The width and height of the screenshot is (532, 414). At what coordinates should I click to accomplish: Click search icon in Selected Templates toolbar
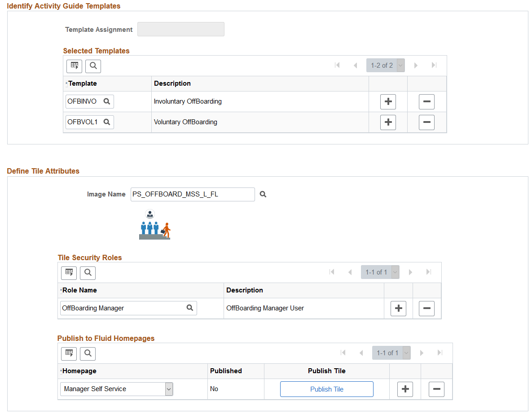93,66
